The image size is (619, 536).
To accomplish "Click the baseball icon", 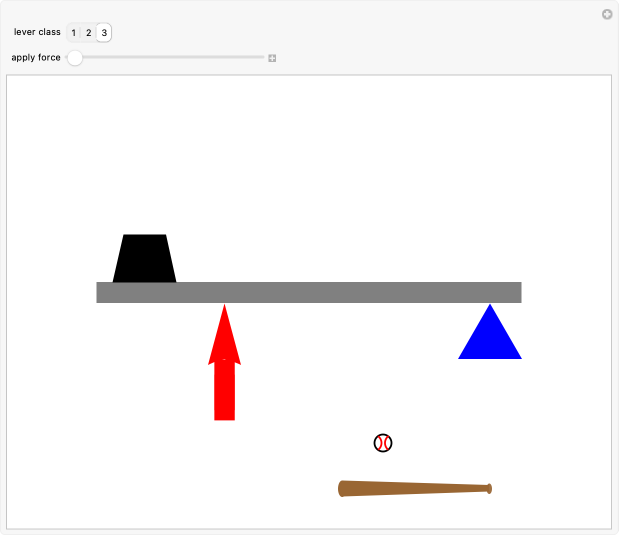I will (383, 442).
